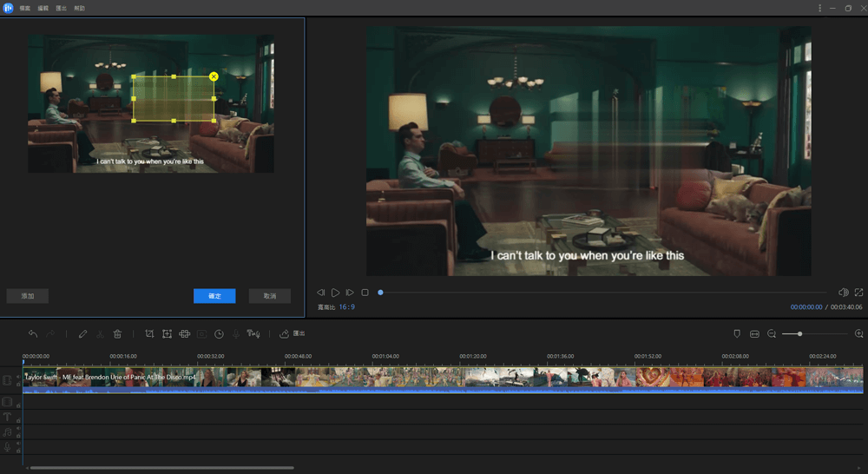
Task: Click the speech-to-text icon in toolbar
Action: pos(253,334)
